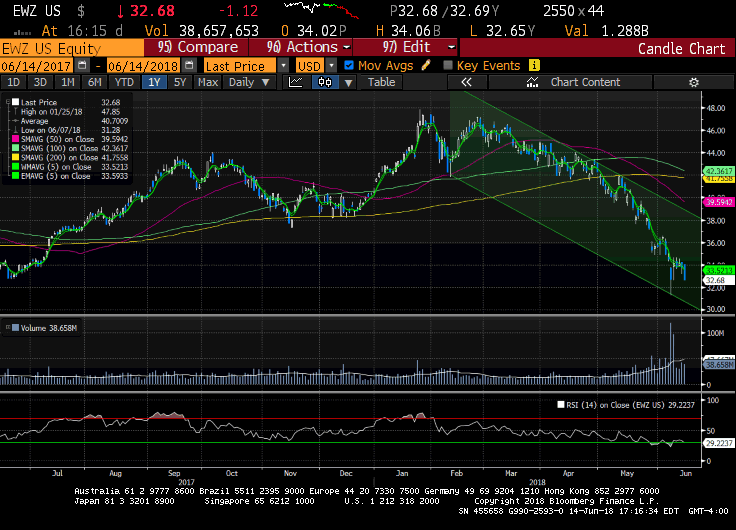Screen dimensions: 736x530
Task: Open the Table view
Action: (381, 82)
